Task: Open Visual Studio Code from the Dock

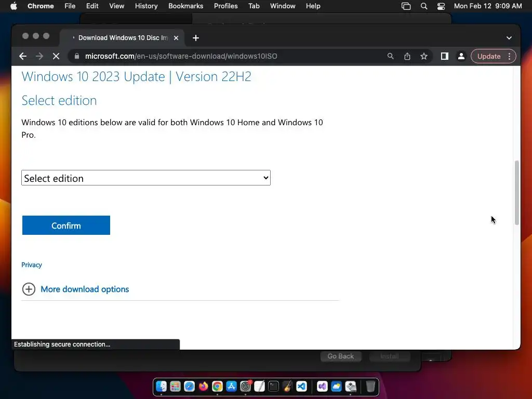Action: click(301, 387)
